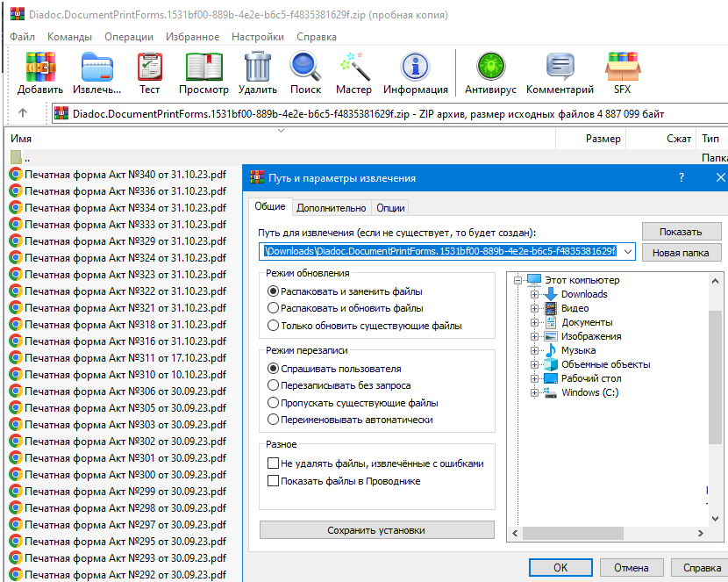
Task: Click Справка button in dialog
Action: (701, 568)
